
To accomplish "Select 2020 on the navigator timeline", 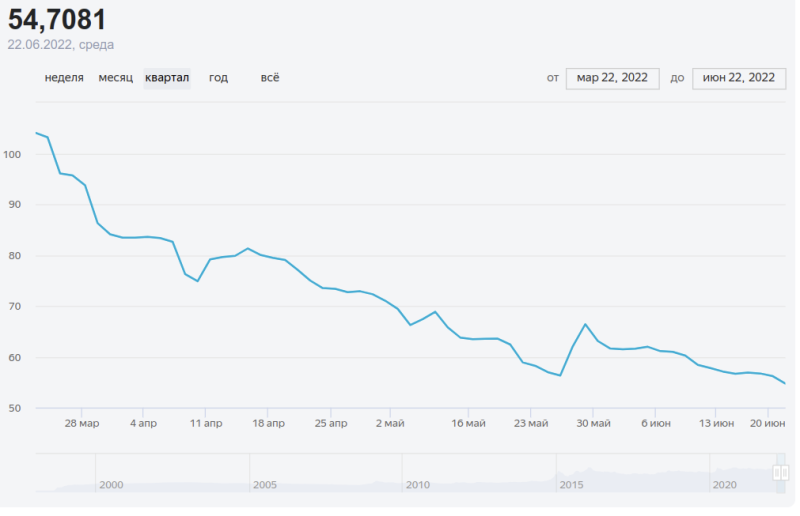I will [x=724, y=484].
